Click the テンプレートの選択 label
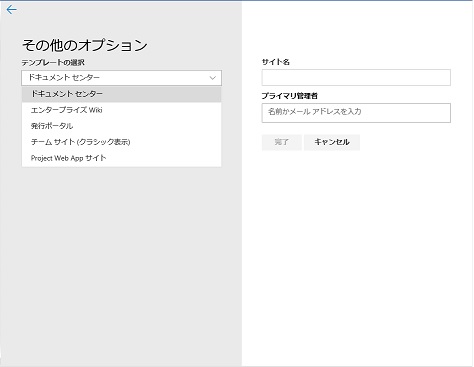 (x=53, y=63)
